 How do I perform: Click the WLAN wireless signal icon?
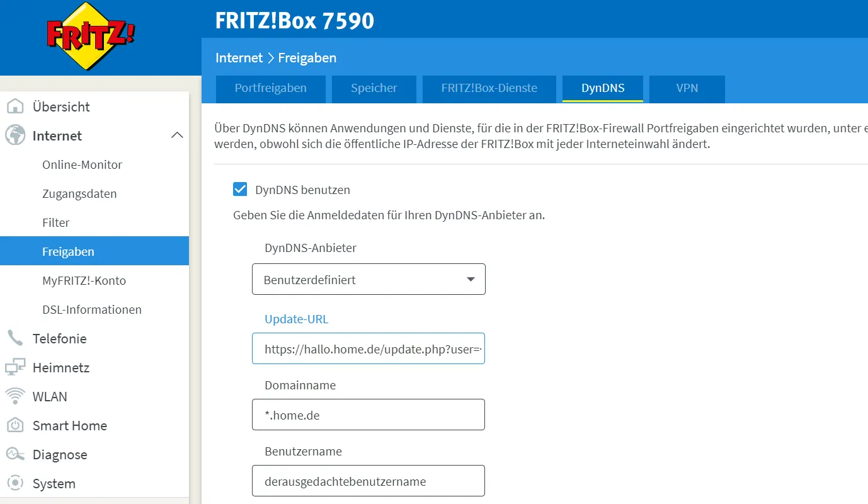(x=14, y=396)
